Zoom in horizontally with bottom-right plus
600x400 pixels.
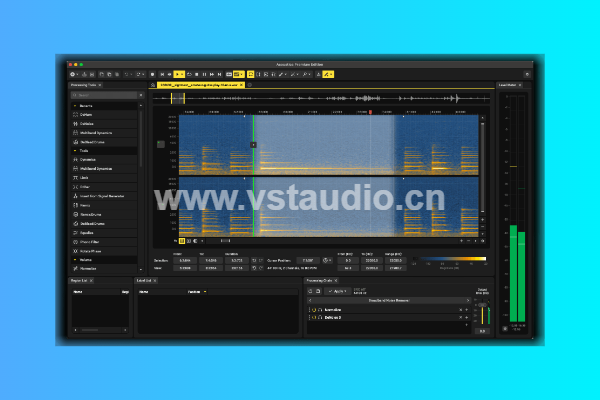coord(461,241)
